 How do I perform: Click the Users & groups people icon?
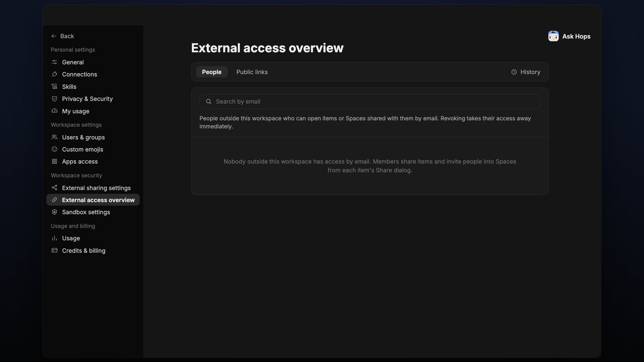click(54, 137)
